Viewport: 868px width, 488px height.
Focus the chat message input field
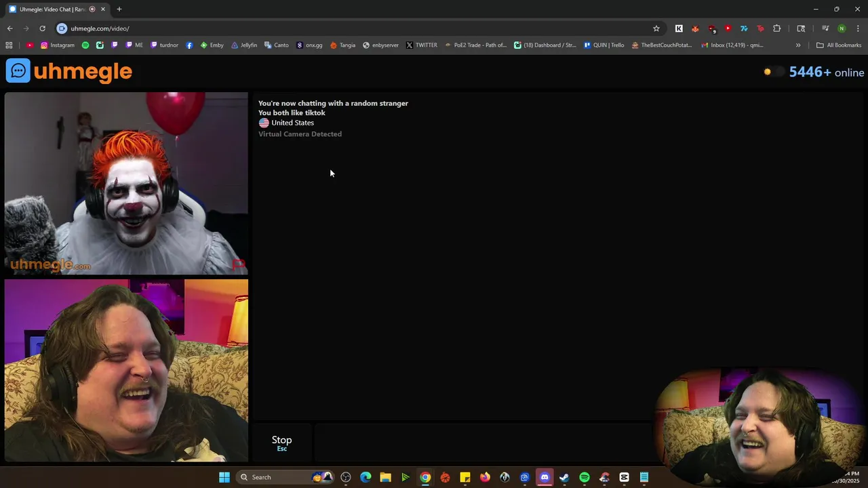[x=483, y=443]
